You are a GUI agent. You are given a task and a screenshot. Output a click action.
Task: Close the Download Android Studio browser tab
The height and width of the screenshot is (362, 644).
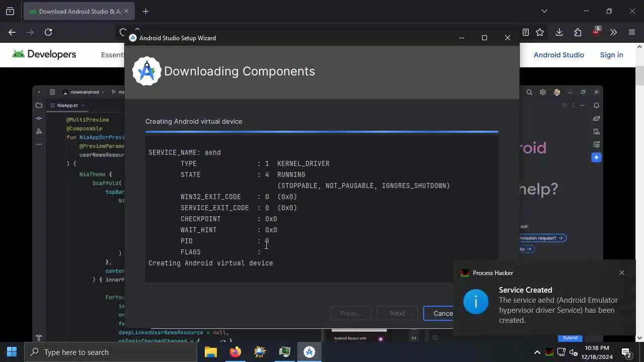(126, 11)
